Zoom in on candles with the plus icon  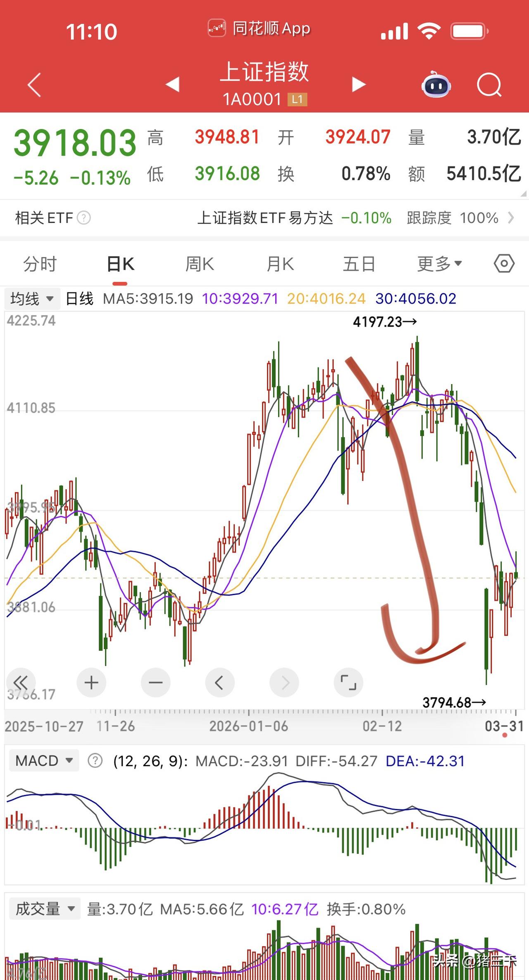[x=91, y=683]
